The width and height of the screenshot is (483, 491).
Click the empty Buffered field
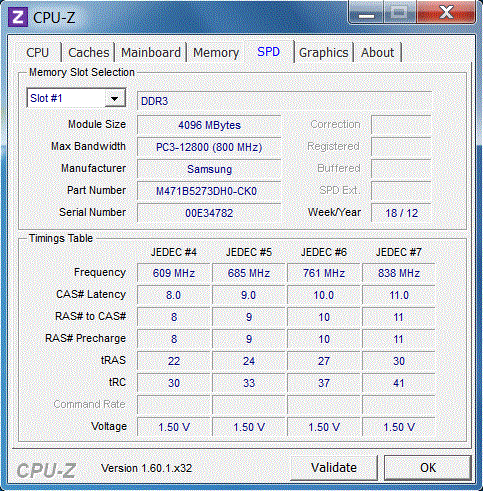click(401, 169)
